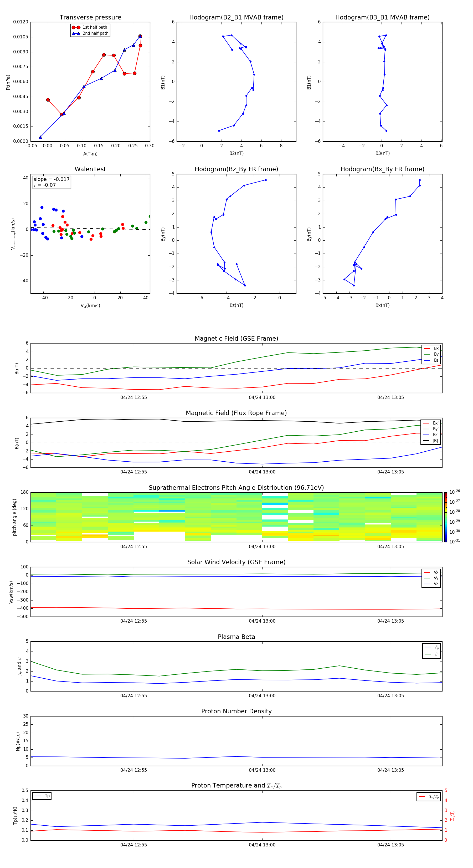
Task: Click the Proton Number Density title
Action: pos(236,711)
